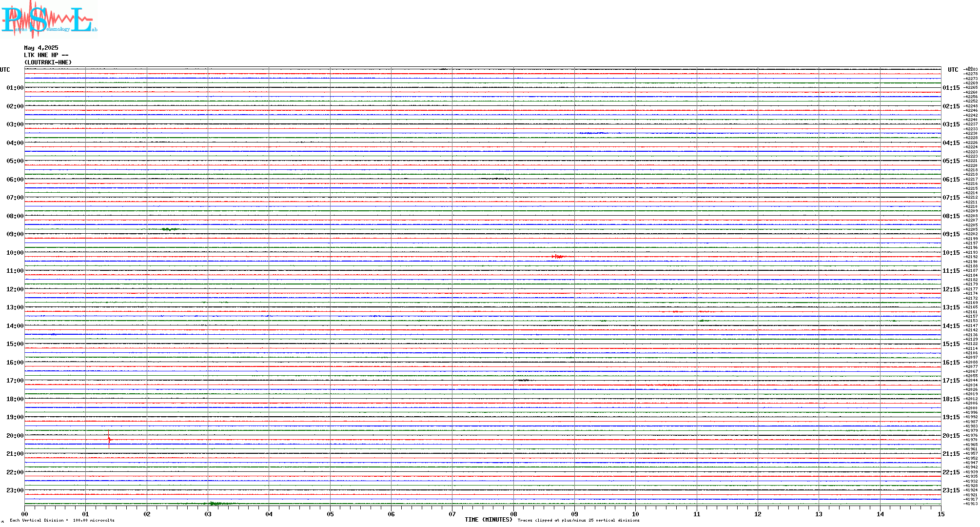Click the 23:15 label on right side
Screen dimensions: 980x527
tap(951, 490)
